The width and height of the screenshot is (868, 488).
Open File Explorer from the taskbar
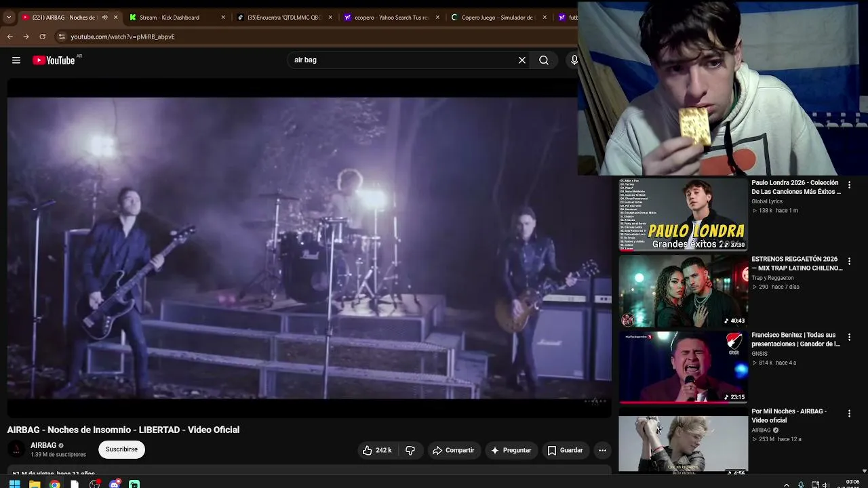[35, 484]
